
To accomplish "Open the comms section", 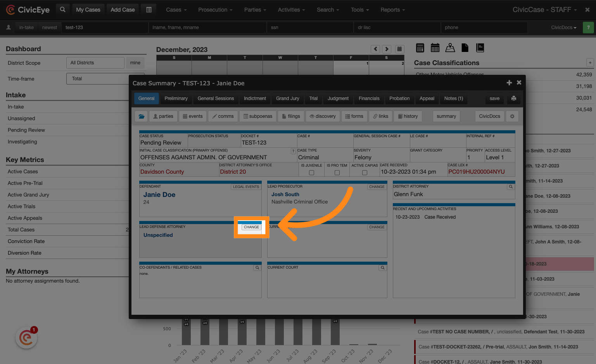I will (x=223, y=116).
